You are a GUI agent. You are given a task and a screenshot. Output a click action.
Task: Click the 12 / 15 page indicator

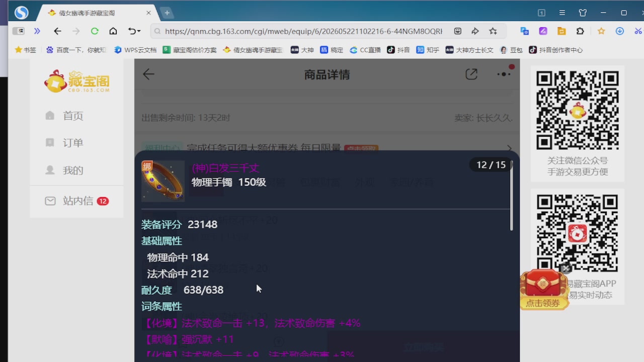[x=491, y=165]
